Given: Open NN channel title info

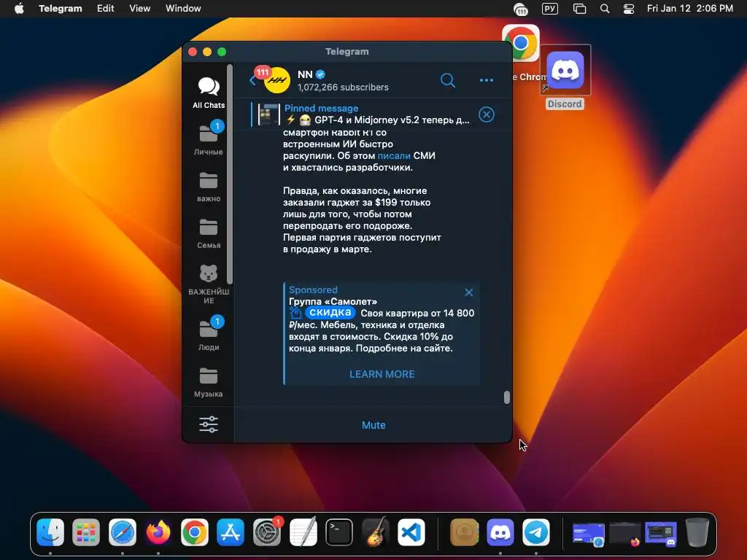Looking at the screenshot, I should click(x=305, y=74).
